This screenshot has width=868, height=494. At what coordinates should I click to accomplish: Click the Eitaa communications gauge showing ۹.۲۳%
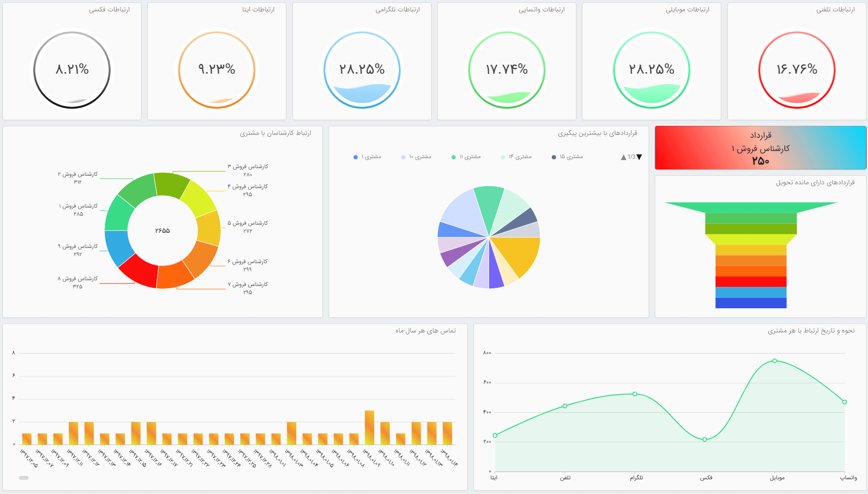click(x=217, y=70)
